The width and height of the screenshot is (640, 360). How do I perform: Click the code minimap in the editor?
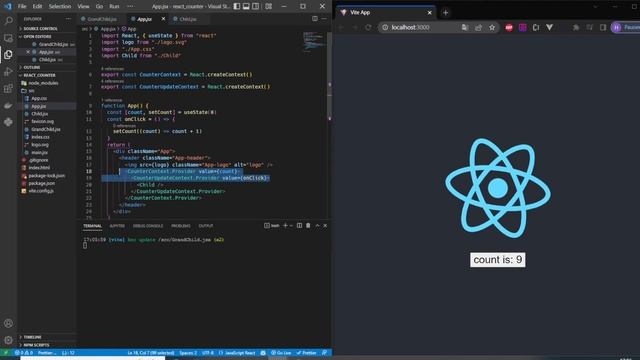[x=314, y=41]
